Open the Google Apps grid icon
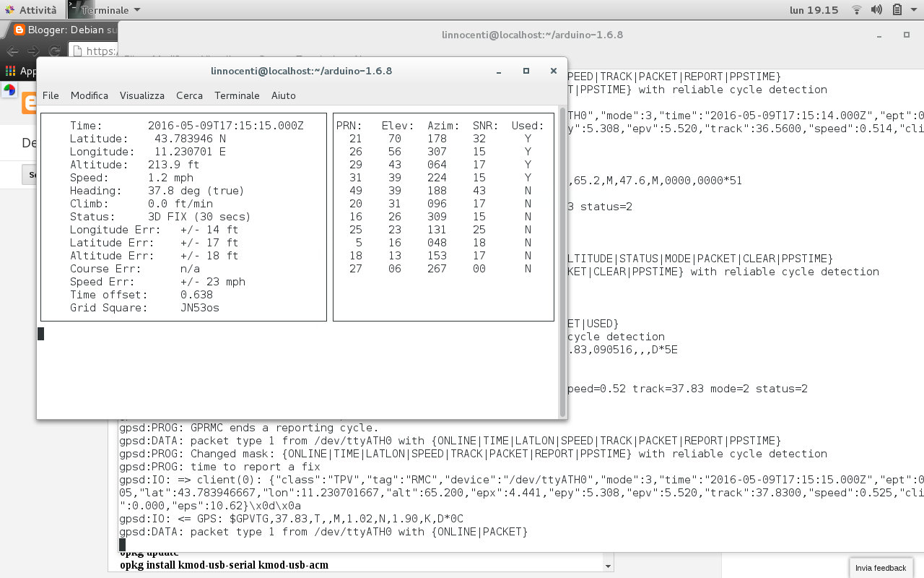Viewport: 924px width, 578px height. (x=10, y=70)
